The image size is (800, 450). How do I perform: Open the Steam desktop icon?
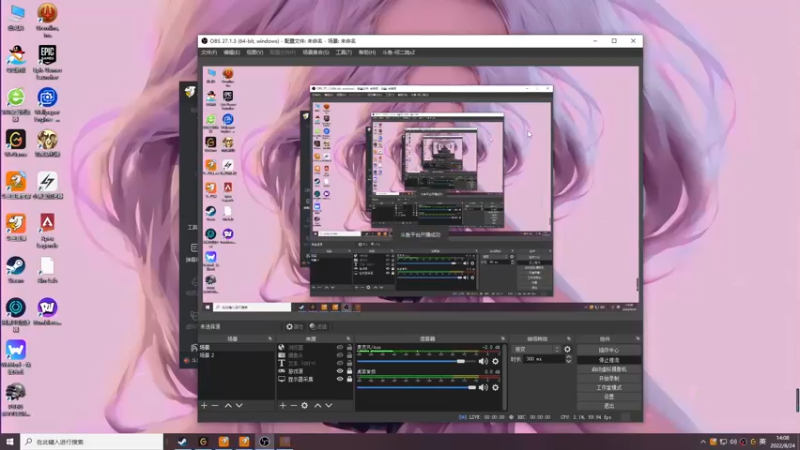[x=16, y=270]
